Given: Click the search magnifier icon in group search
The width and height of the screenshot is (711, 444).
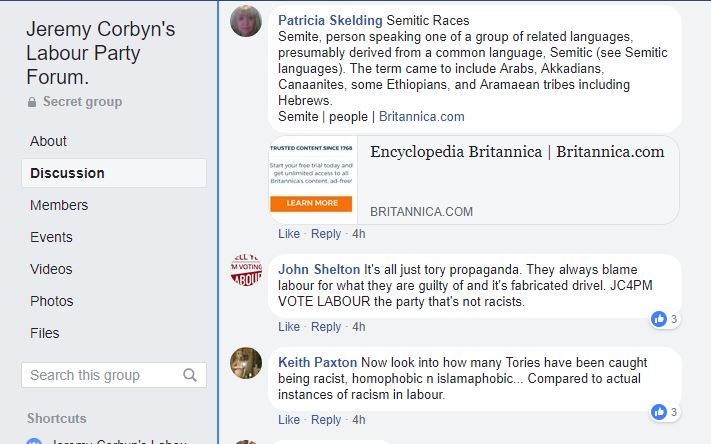Looking at the screenshot, I should (190, 375).
